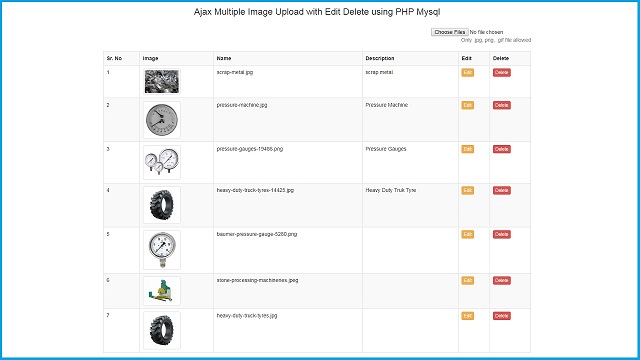Viewport: 640px width, 360px height.
Task: Delete the Pressure Gauges row
Action: click(x=502, y=149)
